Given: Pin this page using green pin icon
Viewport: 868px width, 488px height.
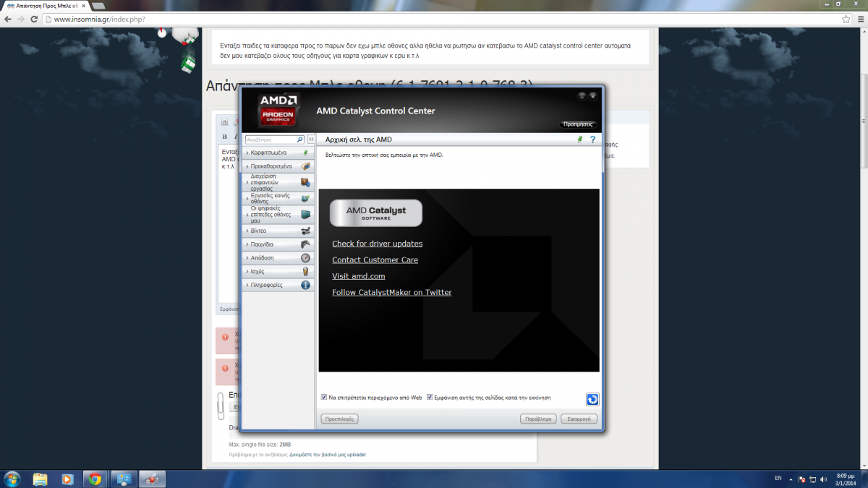Looking at the screenshot, I should [579, 140].
